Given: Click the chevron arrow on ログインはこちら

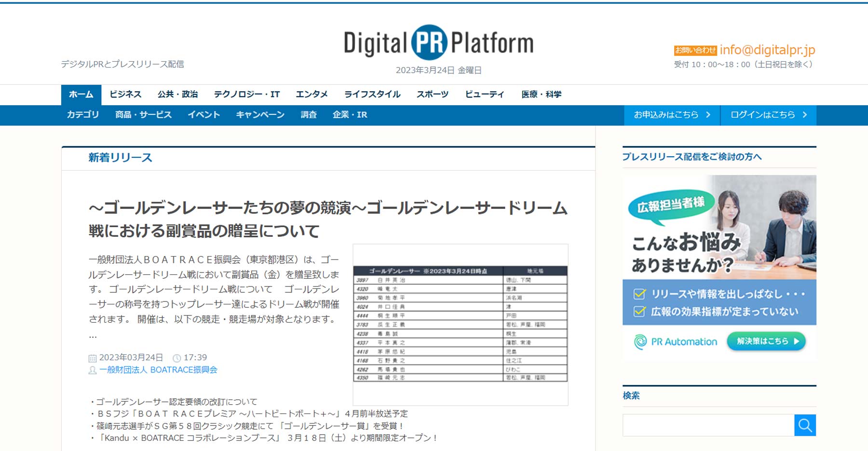Looking at the screenshot, I should (x=804, y=115).
